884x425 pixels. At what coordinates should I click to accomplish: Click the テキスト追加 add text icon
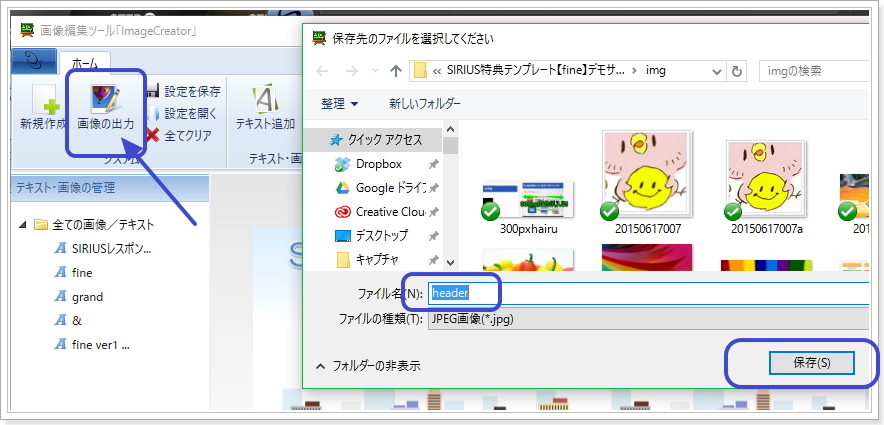[x=264, y=99]
